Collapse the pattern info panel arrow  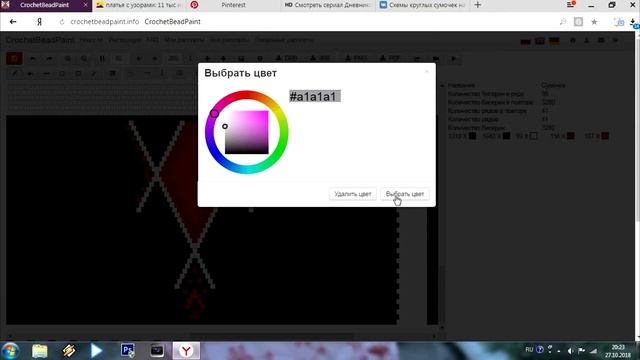(442, 86)
